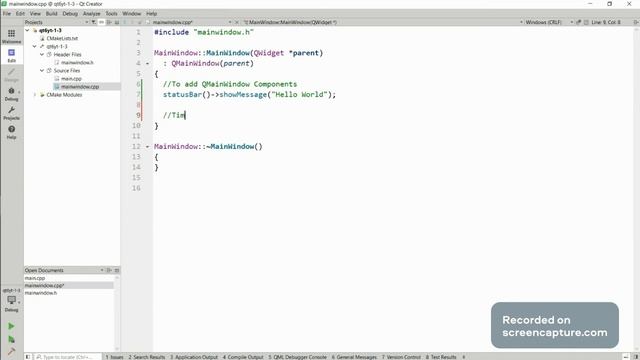Show the 7 Version Control pane
Image resolution: width=640 pixels, height=360 pixels.
click(401, 357)
